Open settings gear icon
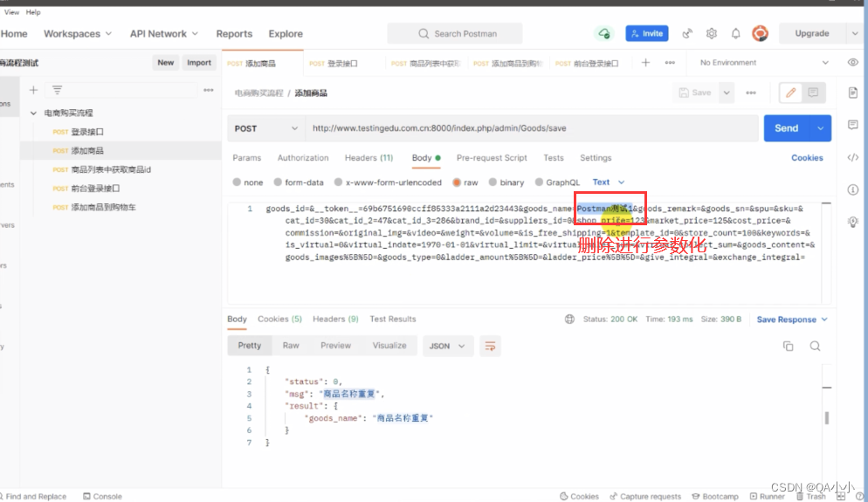This screenshot has height=502, width=868. (x=712, y=34)
